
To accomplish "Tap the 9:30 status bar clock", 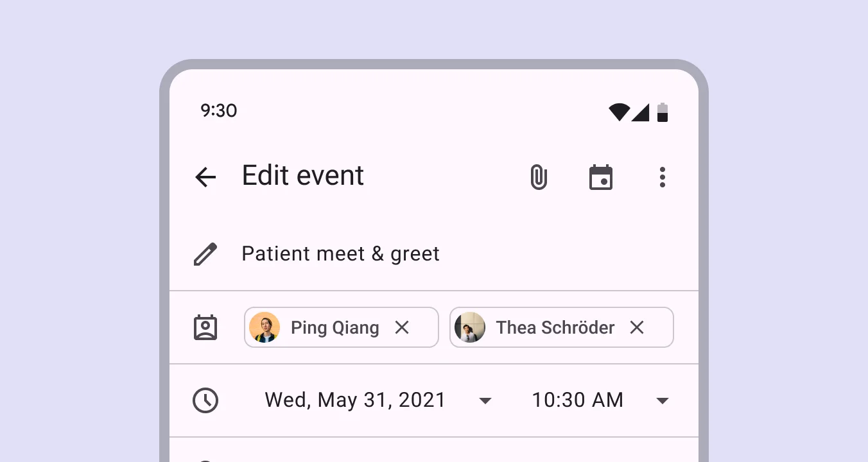I will (219, 111).
